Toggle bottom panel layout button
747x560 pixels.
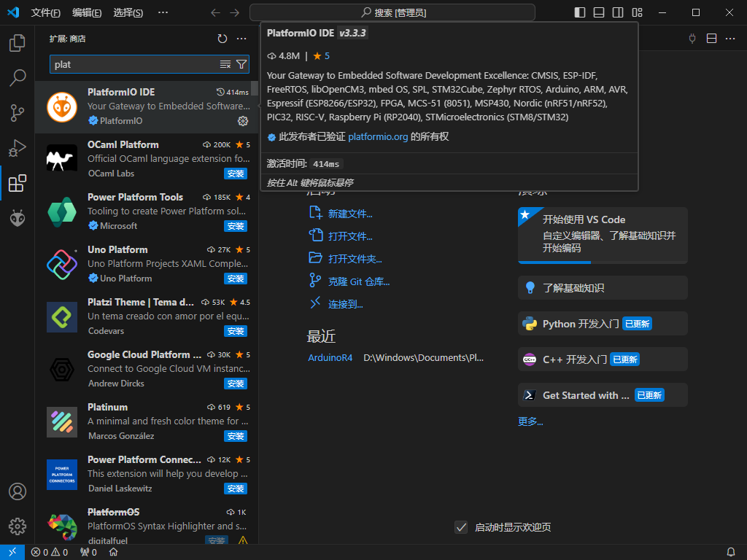pyautogui.click(x=599, y=12)
